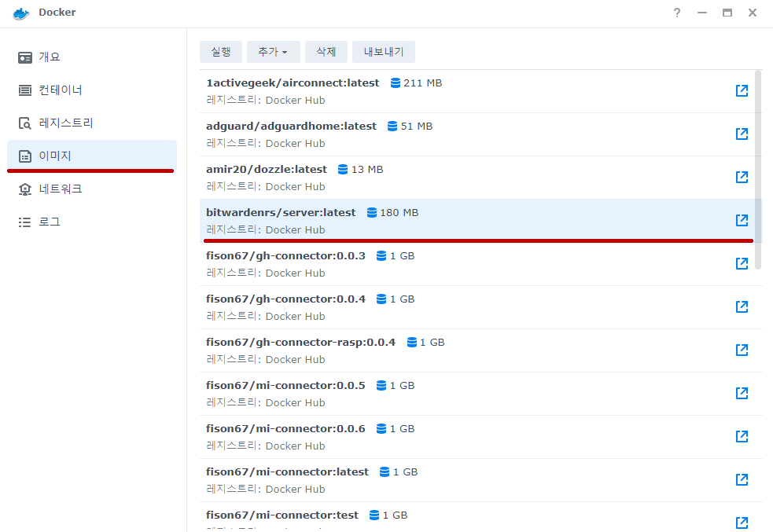This screenshot has height=532, width=773.
Task: Click registry text under bitwardenrs/server
Action: [266, 229]
